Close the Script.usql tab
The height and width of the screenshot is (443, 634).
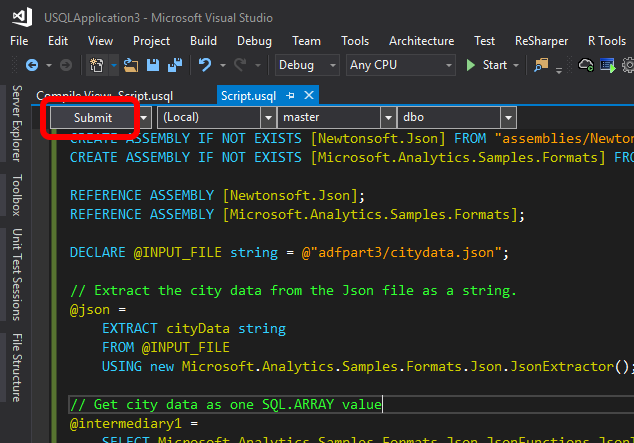coord(309,95)
